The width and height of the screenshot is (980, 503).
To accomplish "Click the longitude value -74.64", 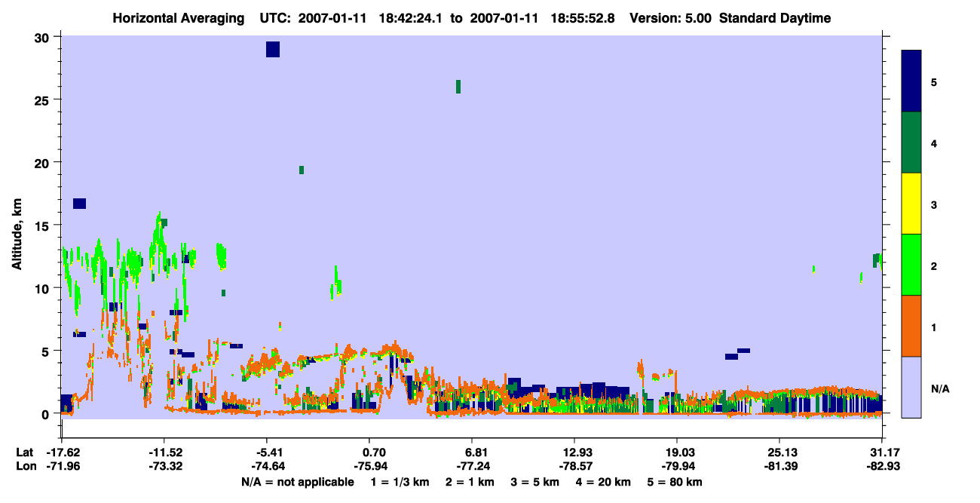I will point(268,467).
